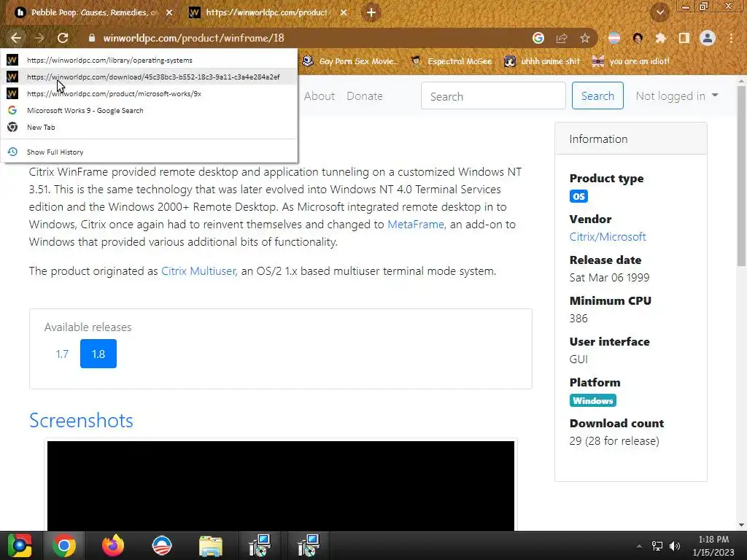Click the page vertical scrollbar thumb
The height and width of the screenshot is (560, 747).
741,176
